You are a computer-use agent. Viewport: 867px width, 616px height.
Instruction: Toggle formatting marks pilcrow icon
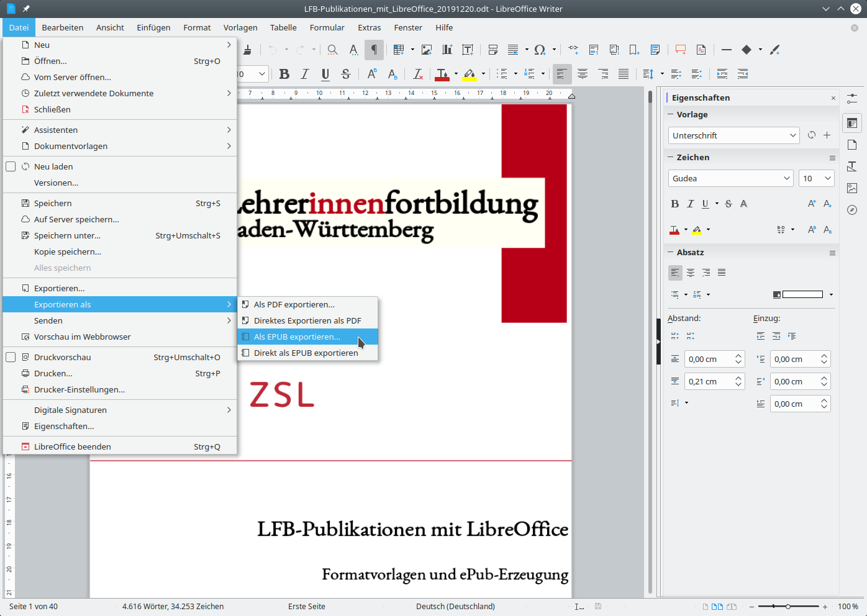(374, 50)
